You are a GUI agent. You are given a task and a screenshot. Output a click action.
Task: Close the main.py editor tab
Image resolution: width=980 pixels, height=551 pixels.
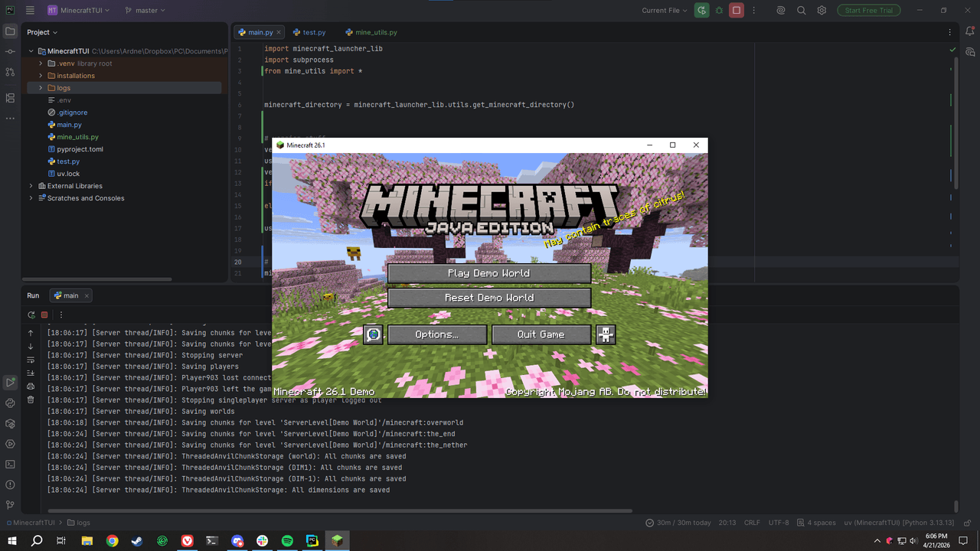click(x=279, y=32)
